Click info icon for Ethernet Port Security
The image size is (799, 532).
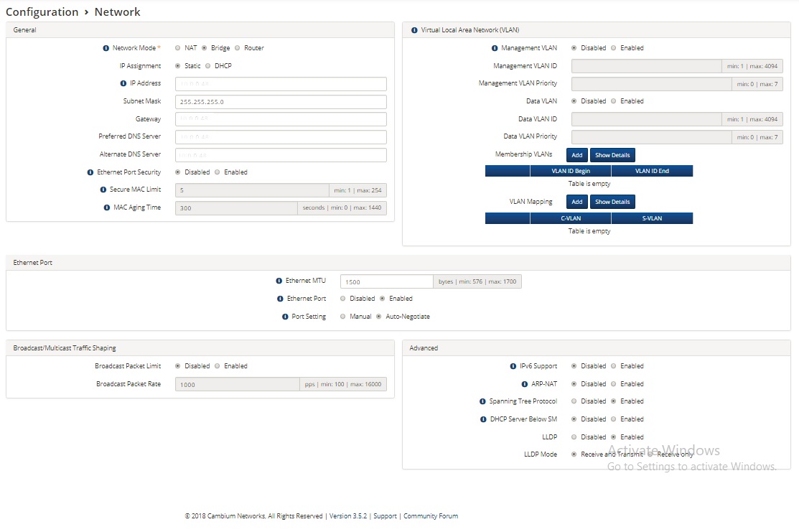coord(90,172)
